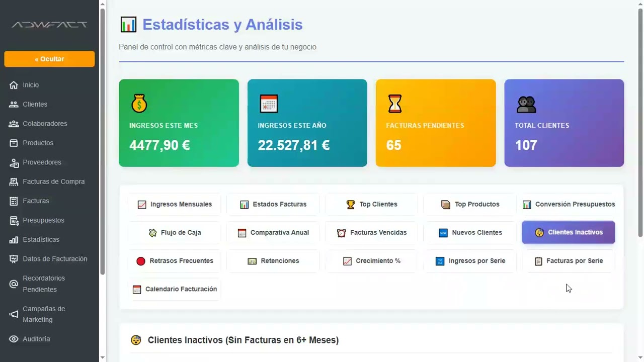Click the red circle icon on Retrasos Frecuentes
The image size is (644, 362).
[x=141, y=261]
